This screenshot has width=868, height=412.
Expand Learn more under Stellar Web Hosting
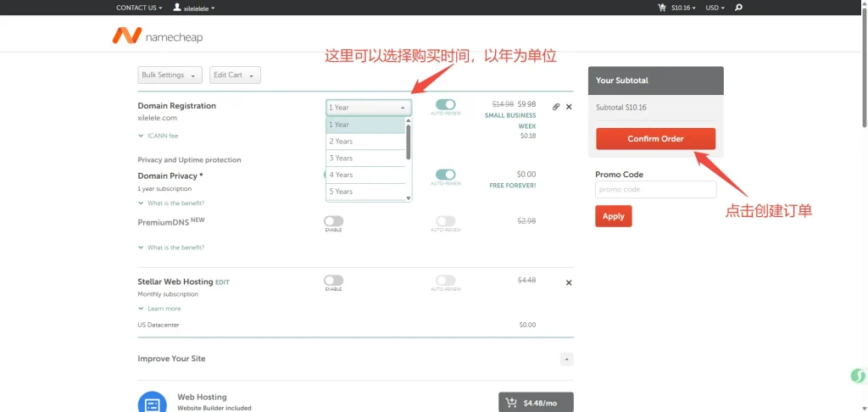click(159, 309)
